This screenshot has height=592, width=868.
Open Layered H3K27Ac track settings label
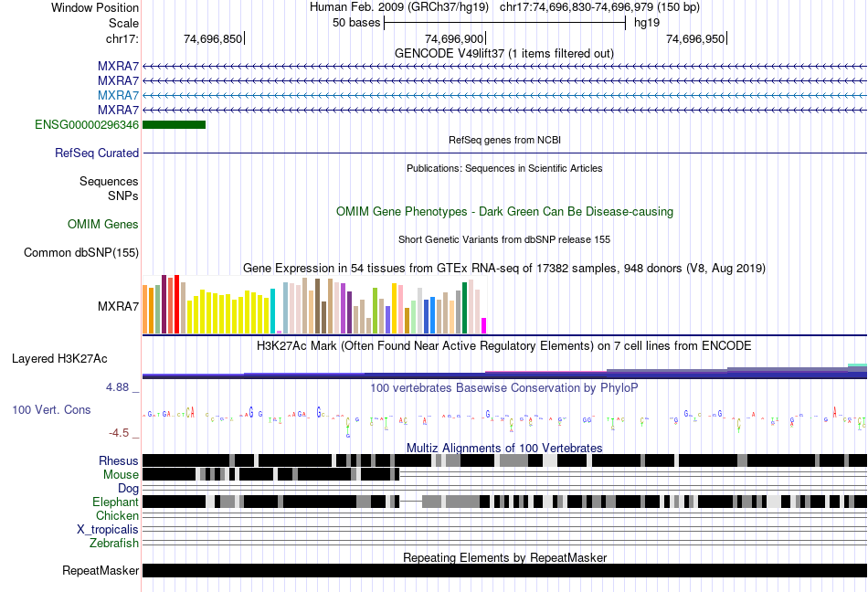pyautogui.click(x=59, y=358)
